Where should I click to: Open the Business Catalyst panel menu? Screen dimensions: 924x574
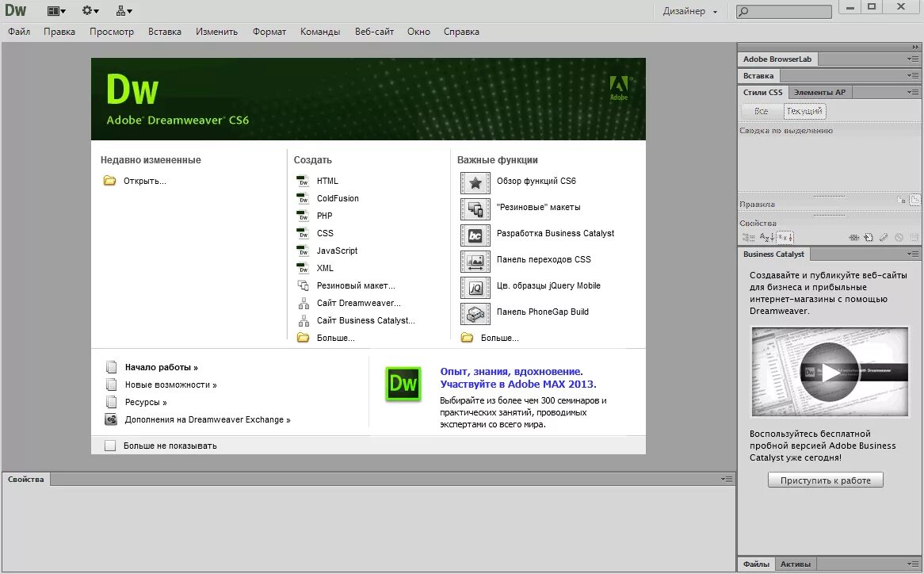(x=914, y=254)
